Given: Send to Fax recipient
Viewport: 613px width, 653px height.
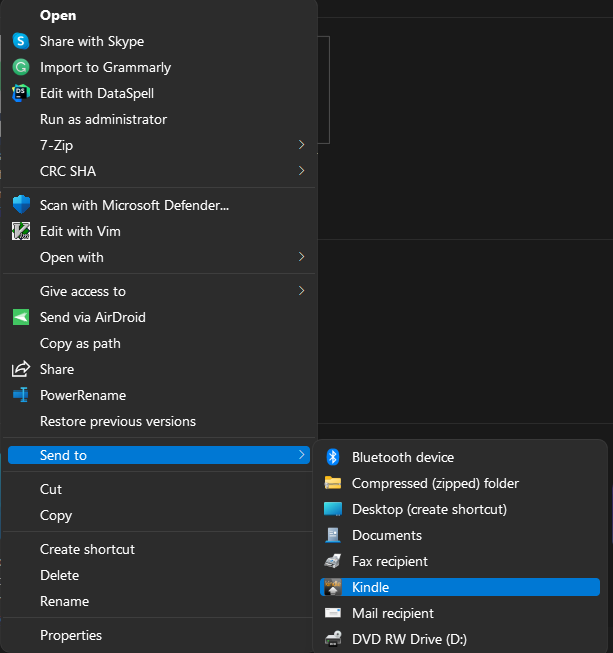Looking at the screenshot, I should click(460, 561).
